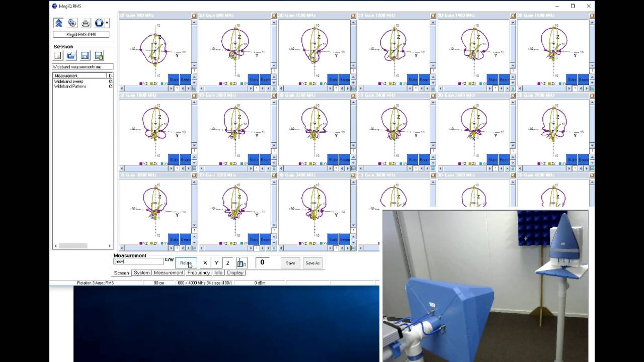Close the 3D Gain 3400 MHz panel
644x362 pixels.
[x=354, y=175]
